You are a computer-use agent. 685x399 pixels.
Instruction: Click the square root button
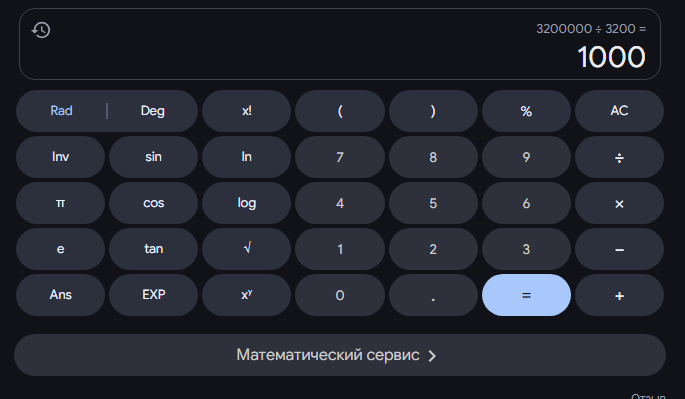pyautogui.click(x=246, y=249)
